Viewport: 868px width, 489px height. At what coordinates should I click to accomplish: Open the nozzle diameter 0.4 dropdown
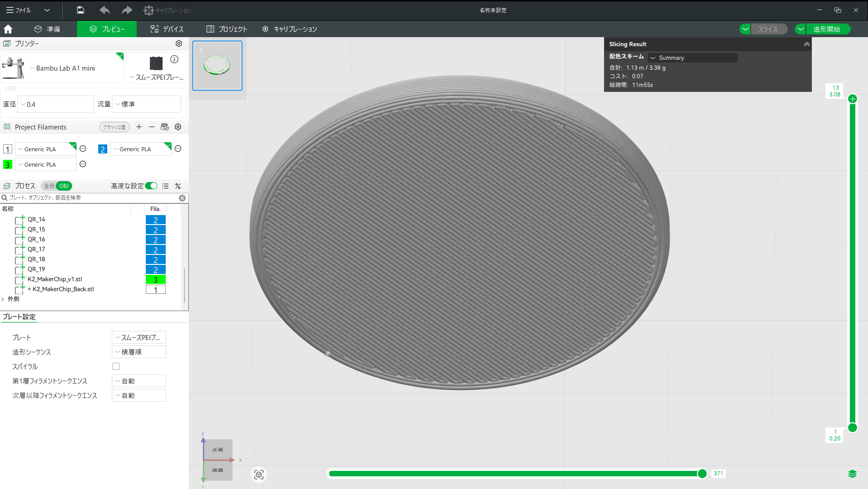click(55, 104)
